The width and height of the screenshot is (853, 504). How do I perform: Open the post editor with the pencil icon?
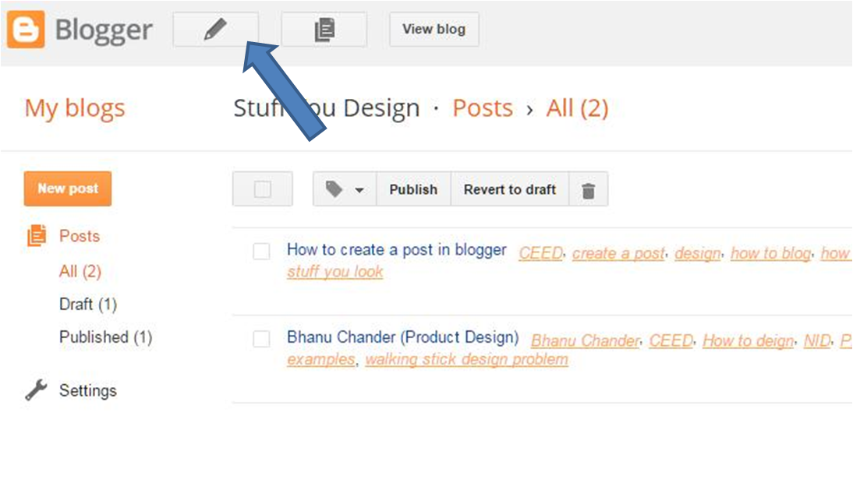point(216,29)
